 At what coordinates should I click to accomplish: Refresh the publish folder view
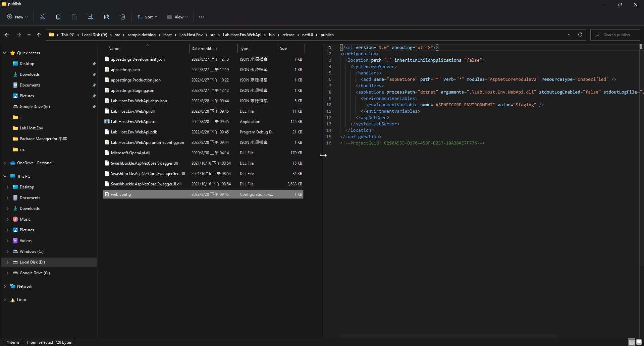coord(580,35)
